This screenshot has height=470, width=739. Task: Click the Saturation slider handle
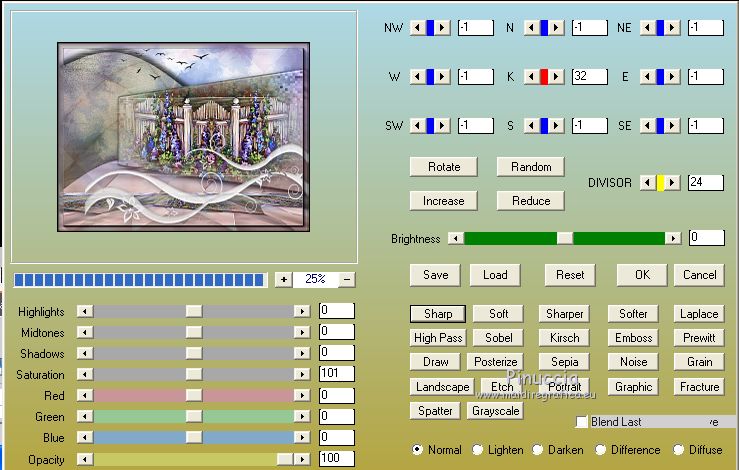pos(194,375)
